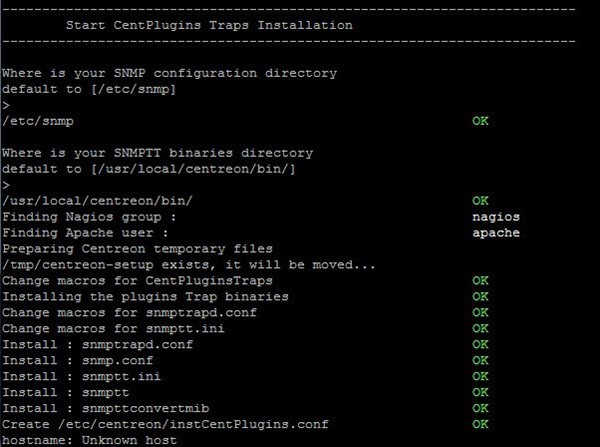This screenshot has width=600, height=447.
Task: Click the second '>' input prompt
Action: tap(6, 185)
